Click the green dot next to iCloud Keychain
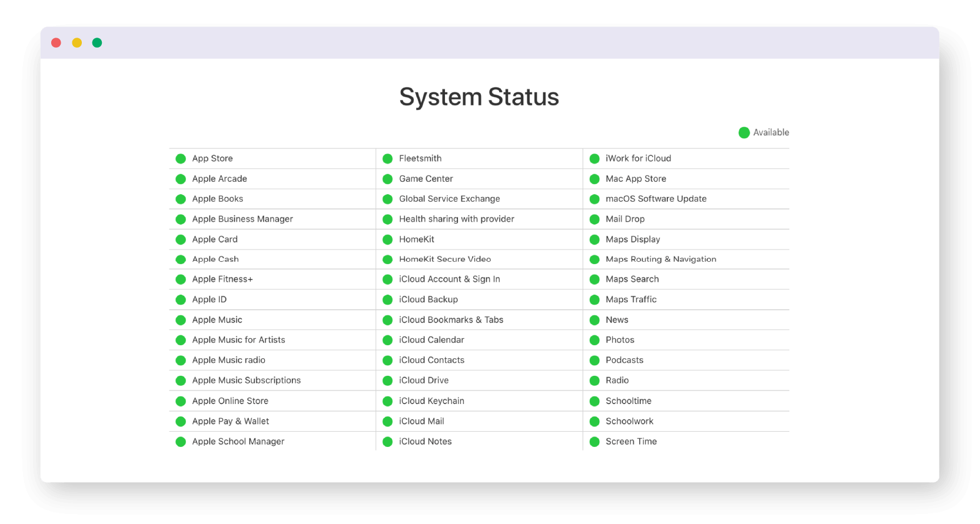Viewport: 980px width, 524px height. click(387, 401)
